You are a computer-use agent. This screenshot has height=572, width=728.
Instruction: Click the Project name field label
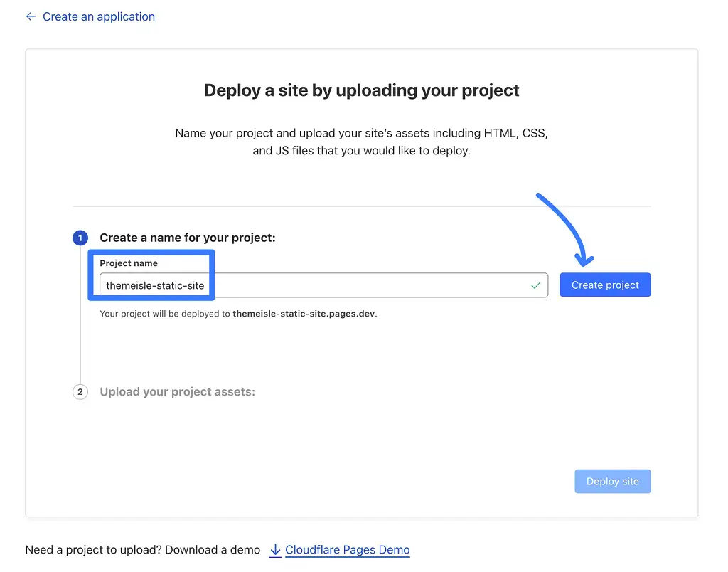coord(128,263)
